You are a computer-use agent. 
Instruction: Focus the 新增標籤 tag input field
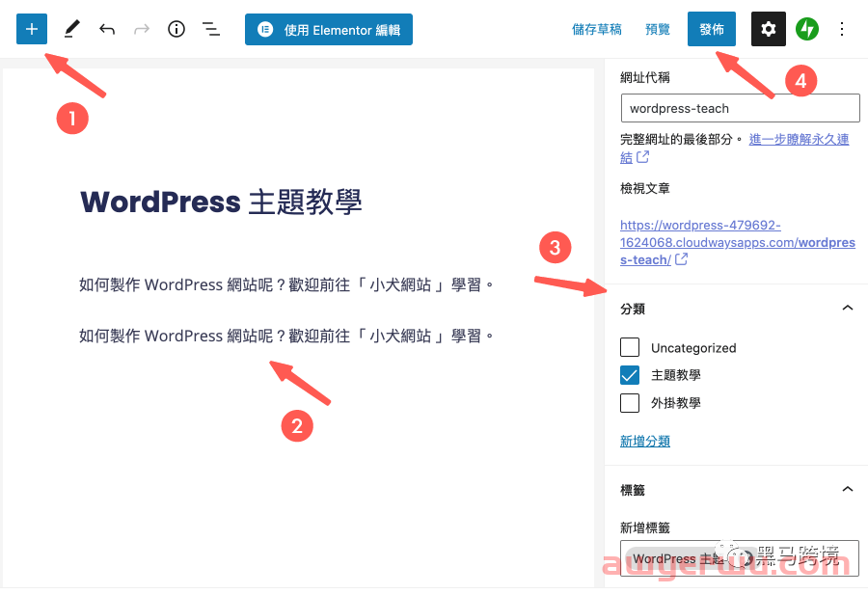click(740, 558)
